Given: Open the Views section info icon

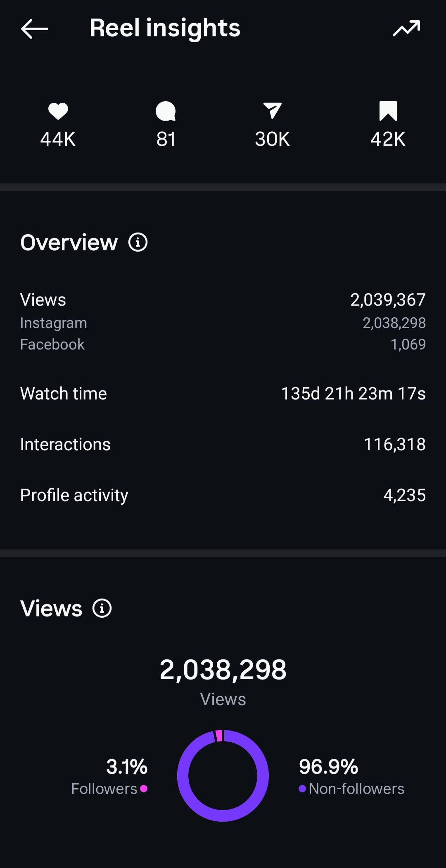Looking at the screenshot, I should pyautogui.click(x=102, y=608).
